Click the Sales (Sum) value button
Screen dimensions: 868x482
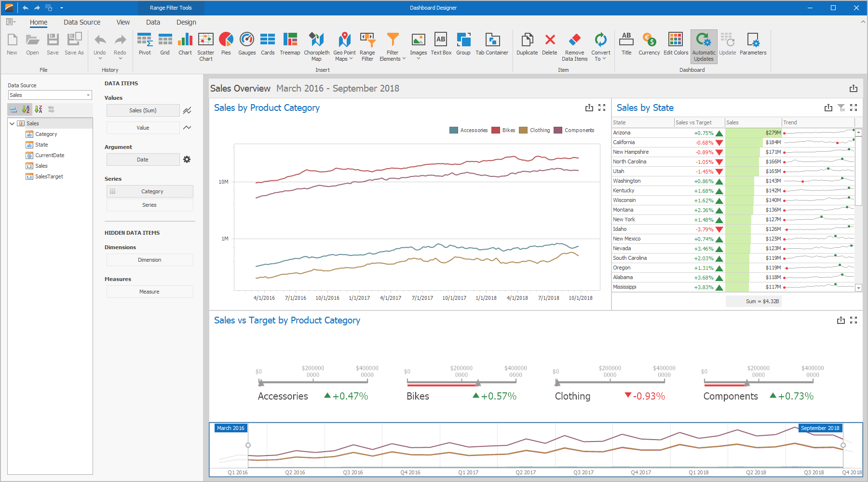tap(143, 110)
